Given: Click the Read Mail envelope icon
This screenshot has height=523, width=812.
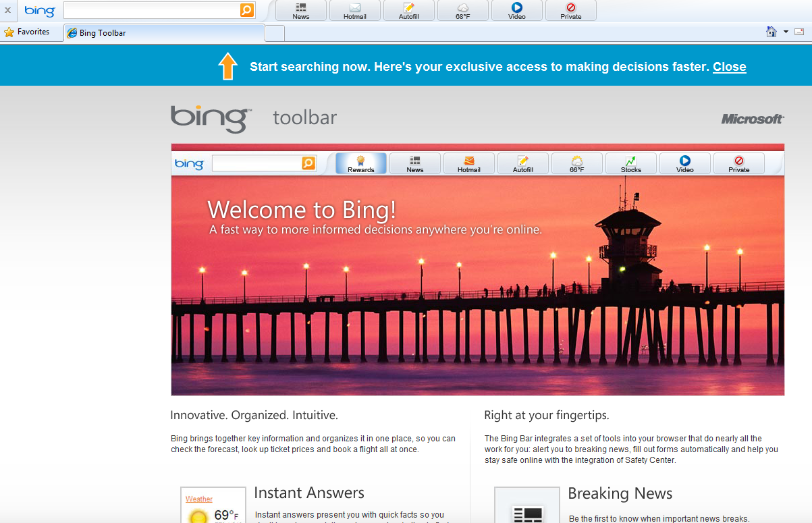Looking at the screenshot, I should pyautogui.click(x=799, y=32).
